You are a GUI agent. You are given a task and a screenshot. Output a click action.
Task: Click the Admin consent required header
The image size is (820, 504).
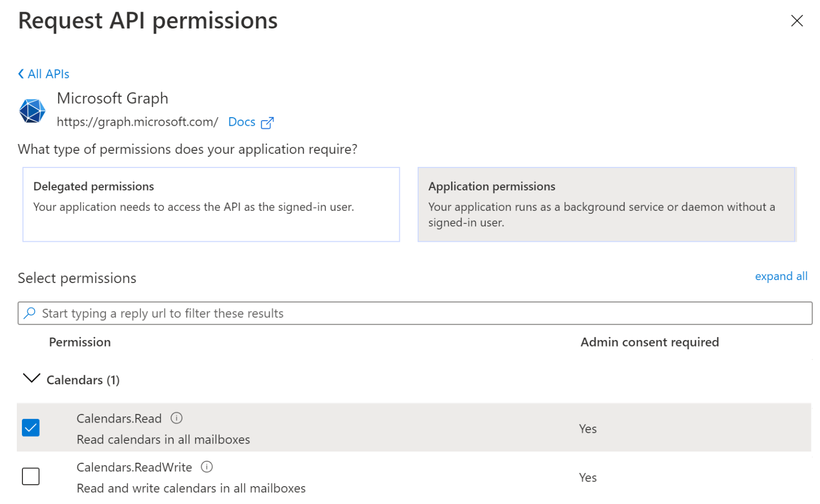click(x=649, y=342)
